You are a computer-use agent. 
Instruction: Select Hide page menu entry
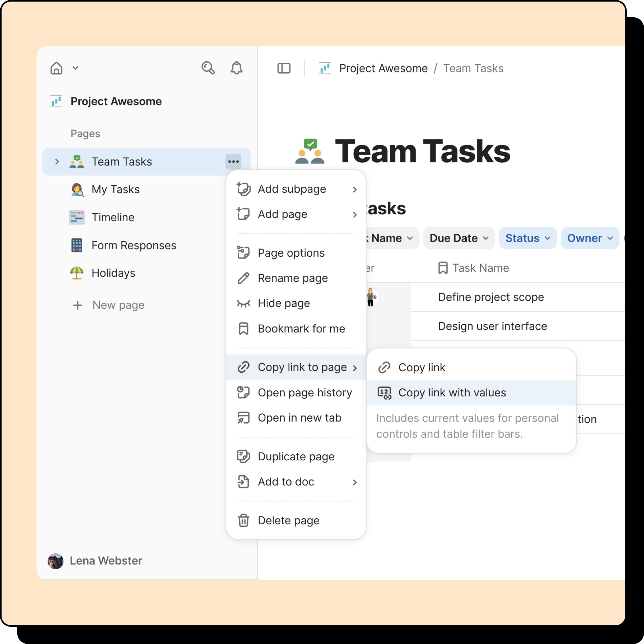284,303
